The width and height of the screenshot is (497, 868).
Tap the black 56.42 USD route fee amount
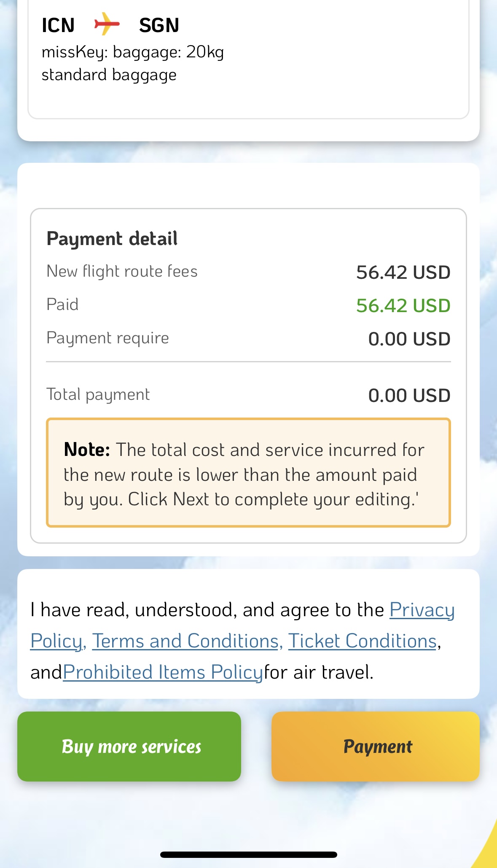click(403, 272)
